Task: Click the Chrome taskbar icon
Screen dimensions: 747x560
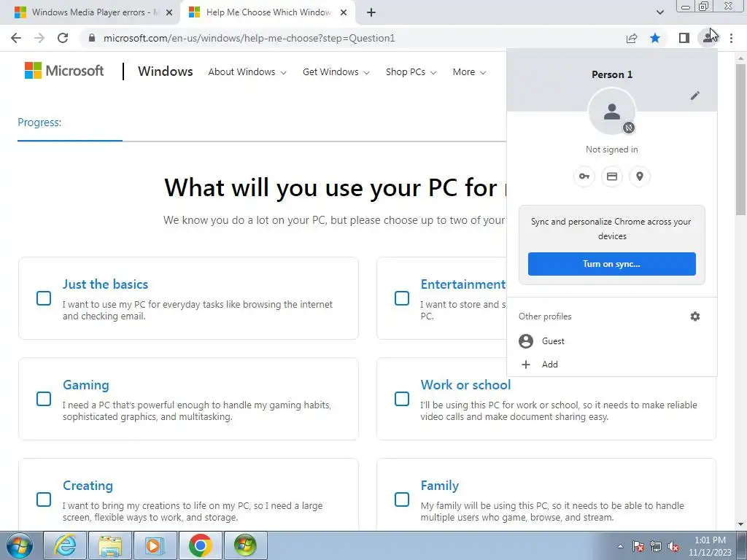Action: 201,545
